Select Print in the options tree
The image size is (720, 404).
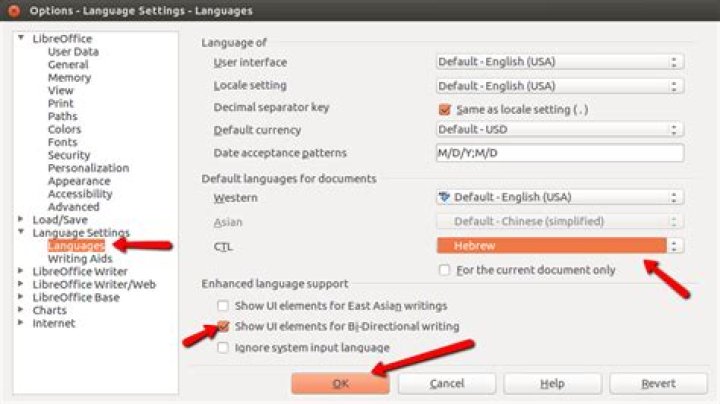pos(60,103)
